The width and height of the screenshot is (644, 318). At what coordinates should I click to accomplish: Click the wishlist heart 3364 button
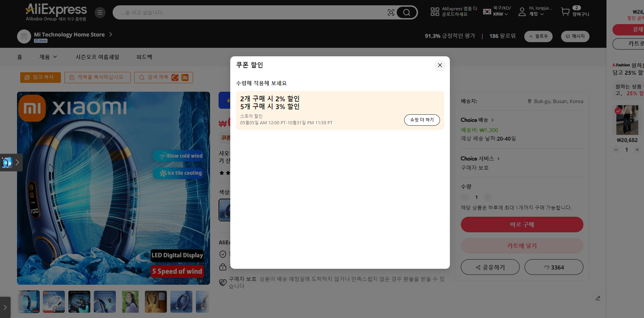554,267
